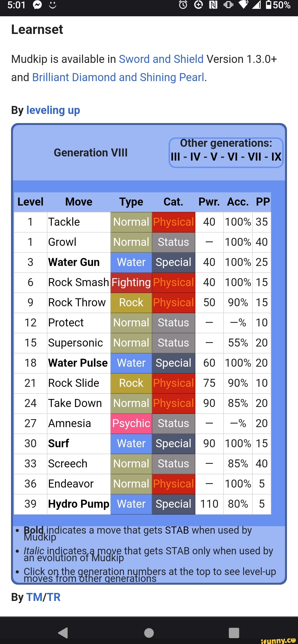Image resolution: width=298 pixels, height=644 pixels.
Task: Click the Fighting type cell for Rock Smash
Action: pos(131,282)
